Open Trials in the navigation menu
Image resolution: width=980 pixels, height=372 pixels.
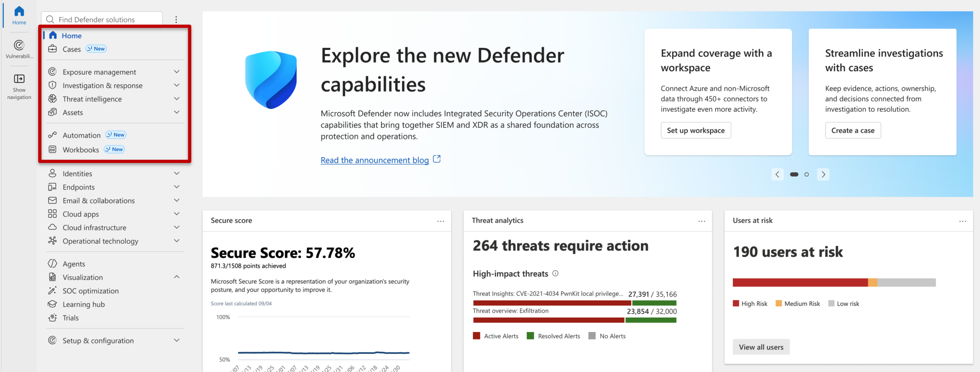pyautogui.click(x=70, y=318)
